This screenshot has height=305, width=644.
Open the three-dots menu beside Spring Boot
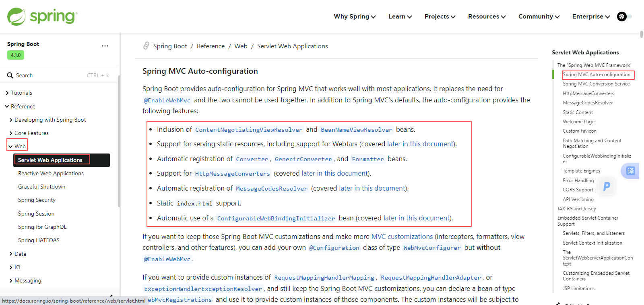[x=105, y=46]
